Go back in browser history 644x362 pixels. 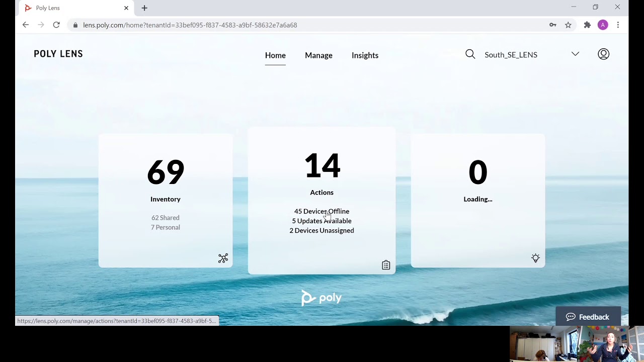(26, 25)
